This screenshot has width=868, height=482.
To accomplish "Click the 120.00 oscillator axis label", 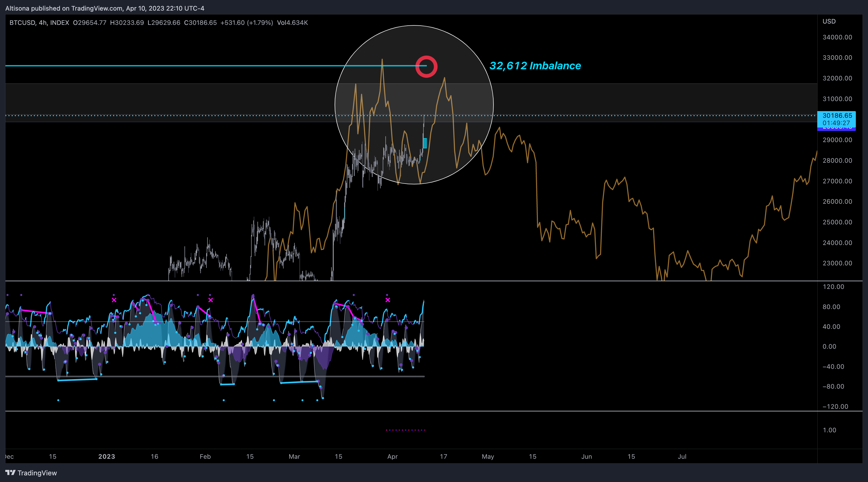I will [833, 287].
